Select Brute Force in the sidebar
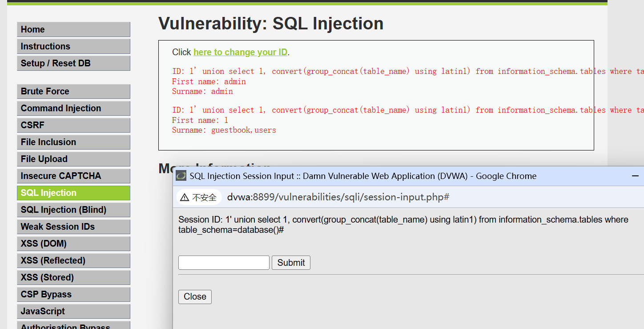The height and width of the screenshot is (329, 644). click(73, 91)
